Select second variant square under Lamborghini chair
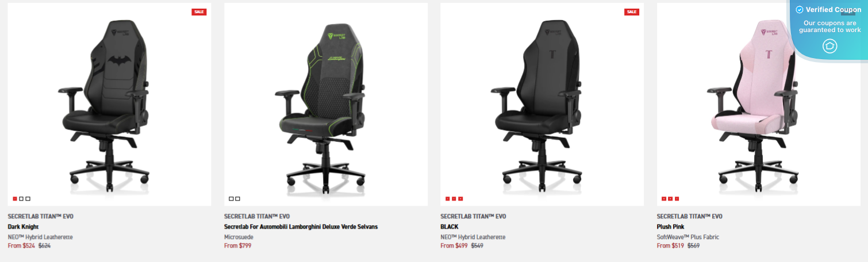The width and height of the screenshot is (868, 262). [x=238, y=199]
